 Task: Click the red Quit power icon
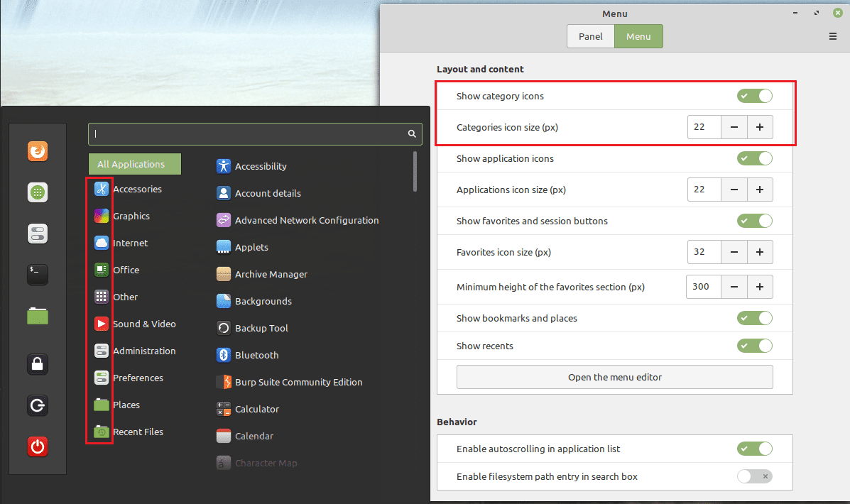pyautogui.click(x=38, y=447)
